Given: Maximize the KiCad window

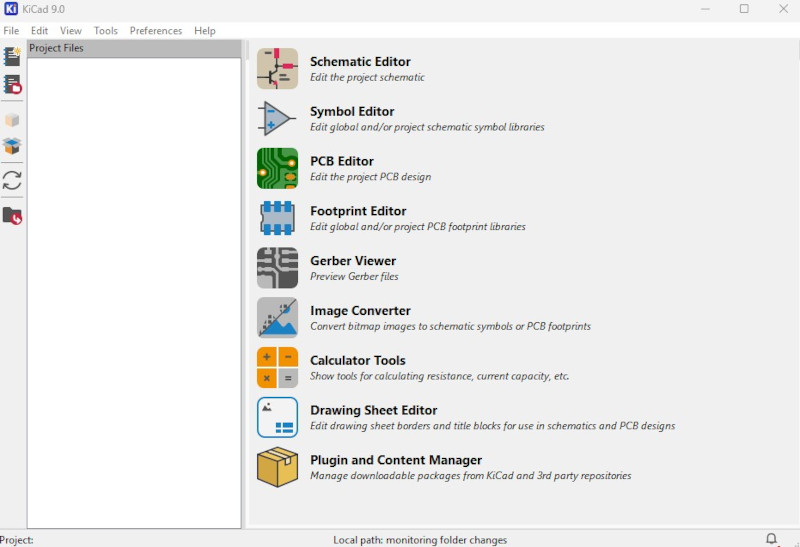Looking at the screenshot, I should [x=744, y=9].
